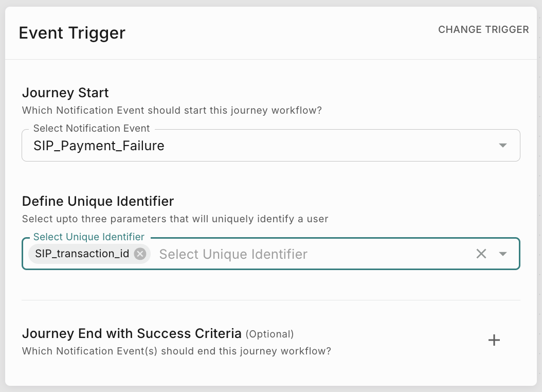This screenshot has width=542, height=392.
Task: Click the journey end description text
Action: click(x=176, y=351)
